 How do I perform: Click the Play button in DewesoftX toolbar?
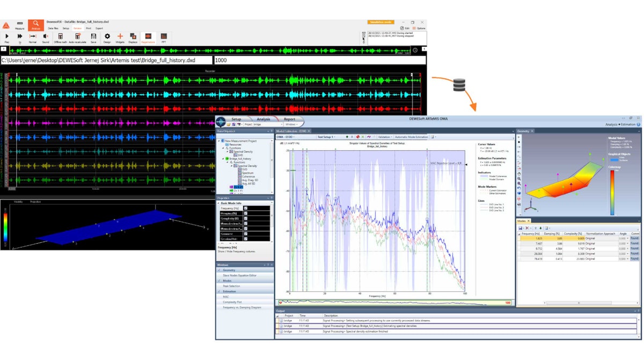7,37
